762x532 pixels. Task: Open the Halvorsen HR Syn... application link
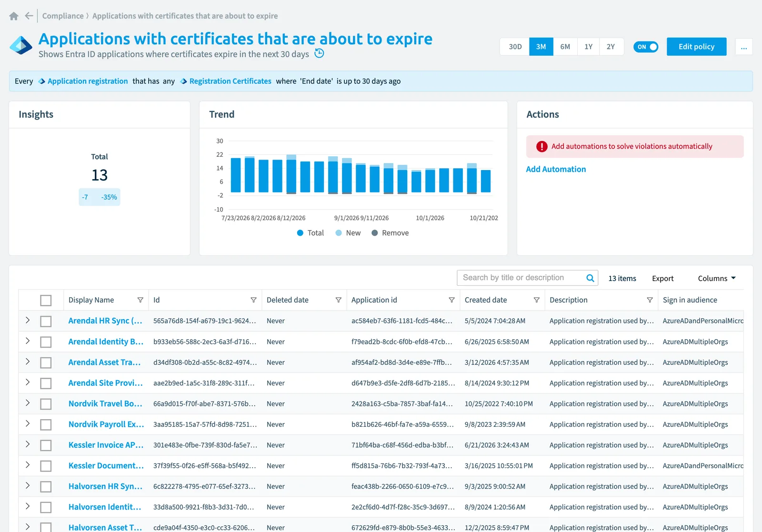coord(105,486)
